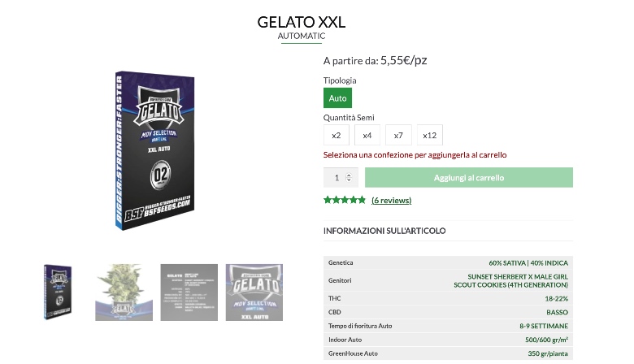Select the cannabis plant photo thumbnail
634x364 pixels.
[x=124, y=292]
